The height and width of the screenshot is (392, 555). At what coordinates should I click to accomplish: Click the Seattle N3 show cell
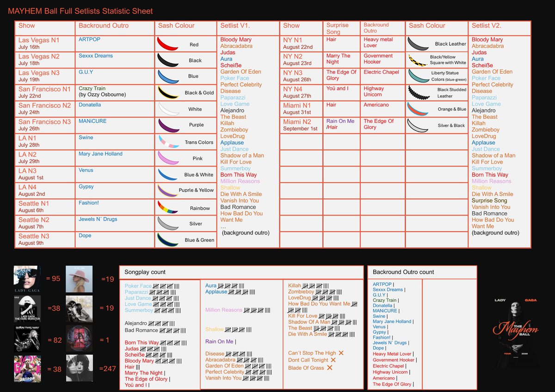(x=45, y=239)
